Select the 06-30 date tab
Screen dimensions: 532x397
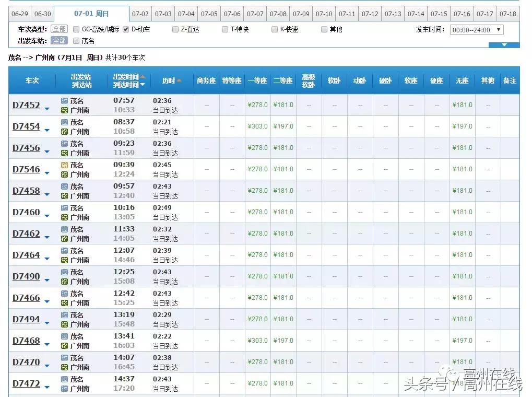[x=43, y=14]
